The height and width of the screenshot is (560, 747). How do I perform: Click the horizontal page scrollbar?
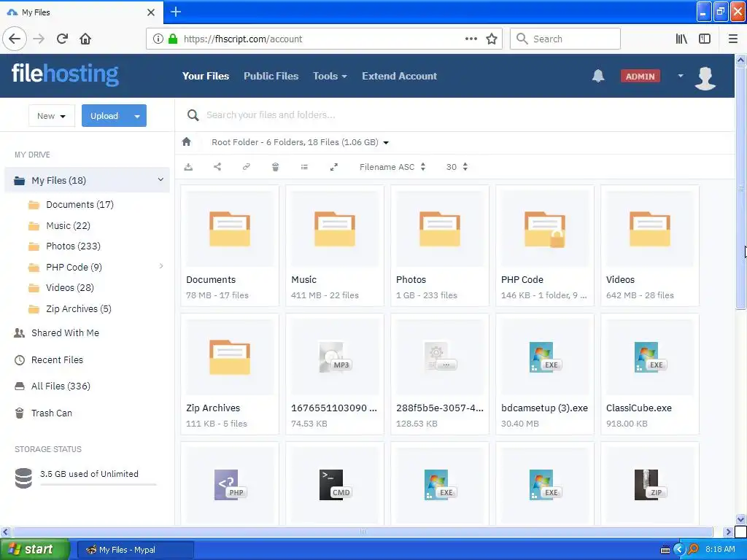click(x=363, y=532)
